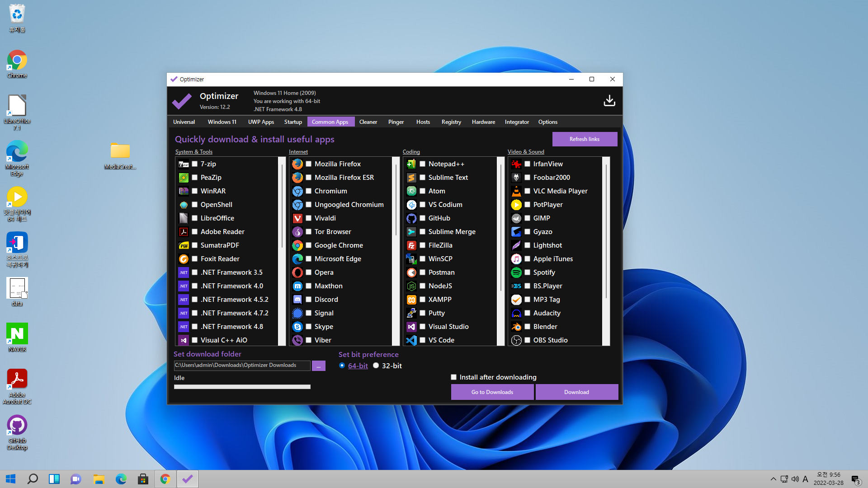The width and height of the screenshot is (868, 488).
Task: Click the Hardware tab
Action: [x=483, y=122]
